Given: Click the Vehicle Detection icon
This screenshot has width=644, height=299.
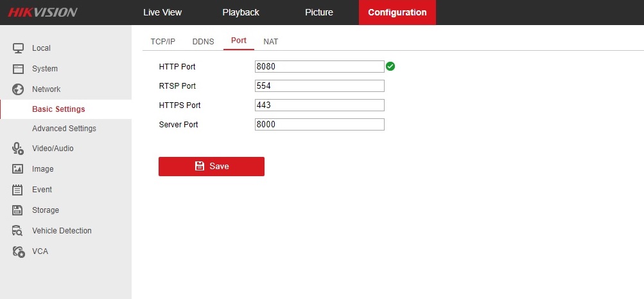Looking at the screenshot, I should [18, 231].
